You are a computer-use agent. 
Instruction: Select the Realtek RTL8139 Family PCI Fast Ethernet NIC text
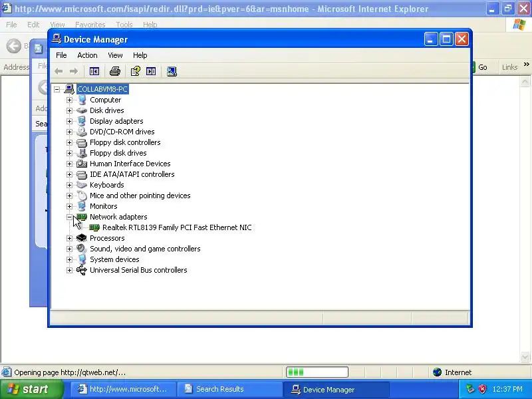tap(177, 227)
